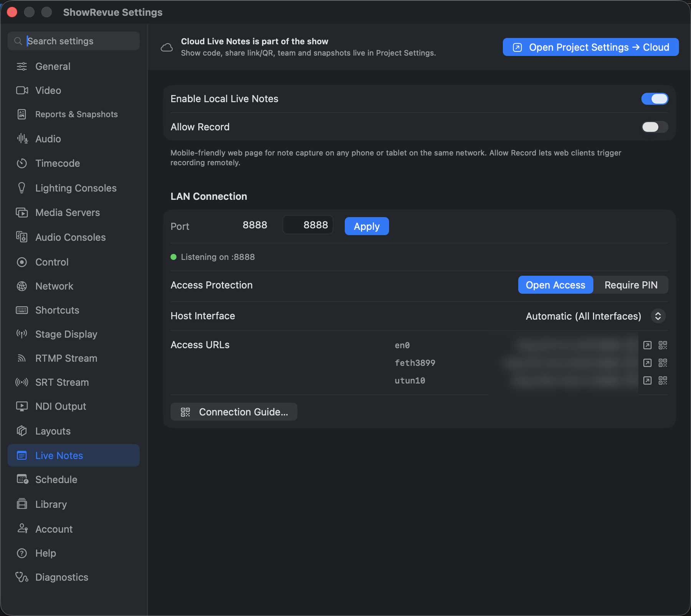Screen dimensions: 691x616
Task: Turn on the Allow Record switch
Action: [655, 127]
